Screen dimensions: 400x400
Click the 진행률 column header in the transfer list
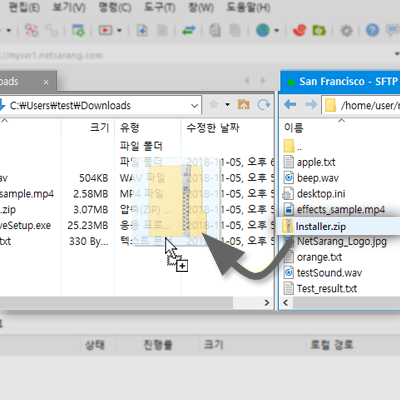[x=158, y=345]
